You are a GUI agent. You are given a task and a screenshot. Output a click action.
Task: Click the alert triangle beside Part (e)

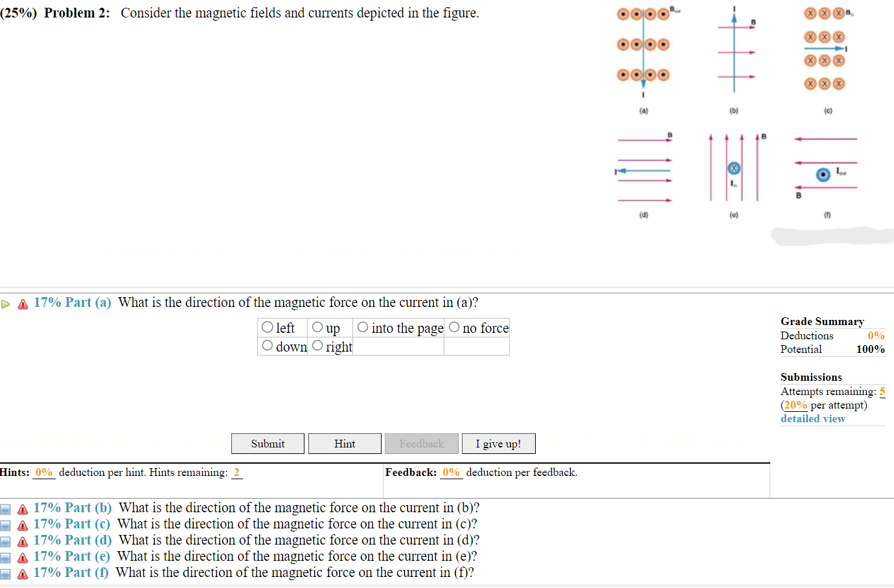(x=21, y=557)
